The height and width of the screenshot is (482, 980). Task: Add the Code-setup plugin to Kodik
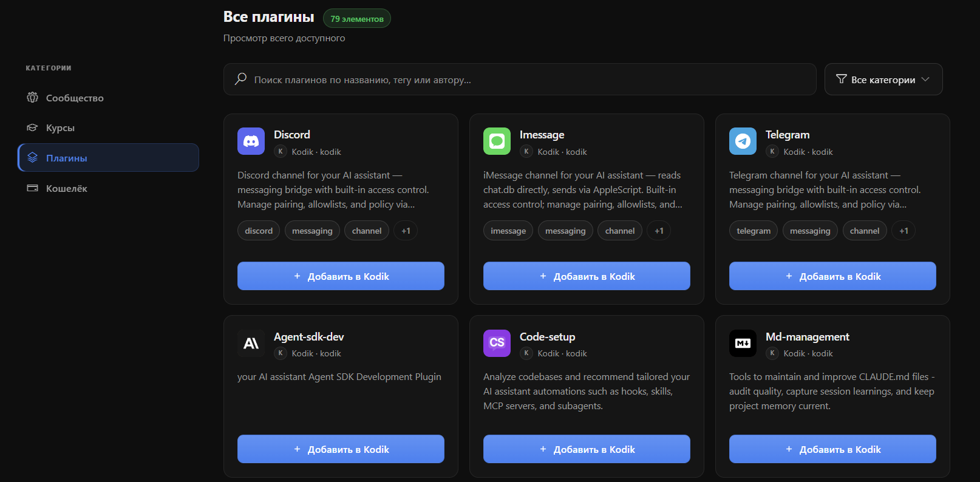[587, 449]
